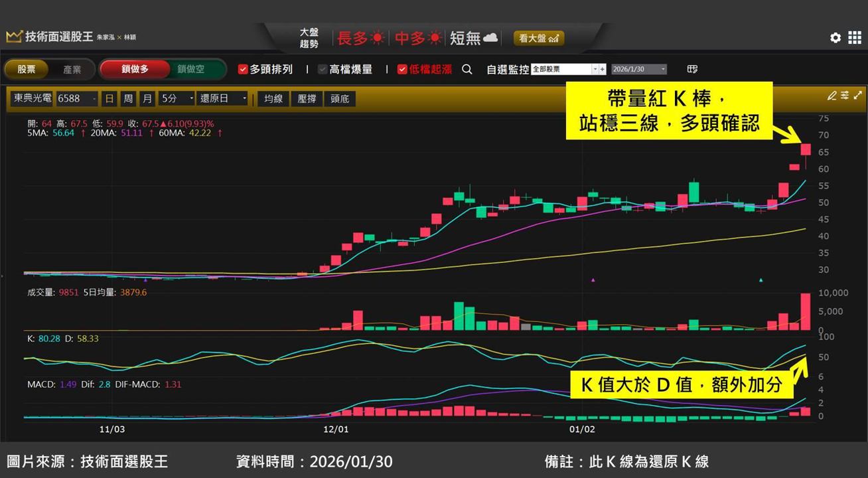
Task: Click the 壓撐 button
Action: (x=307, y=99)
